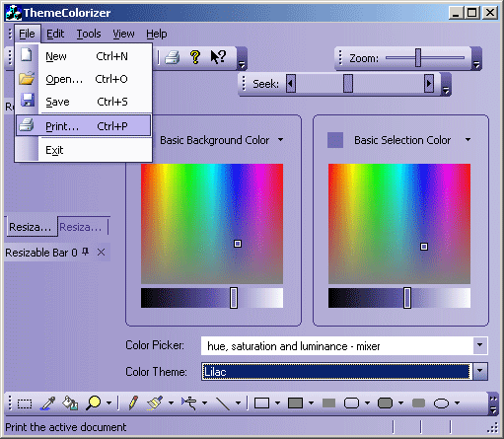The width and height of the screenshot is (504, 439).
Task: Pick the eyedropper color picker tool
Action: click(48, 403)
